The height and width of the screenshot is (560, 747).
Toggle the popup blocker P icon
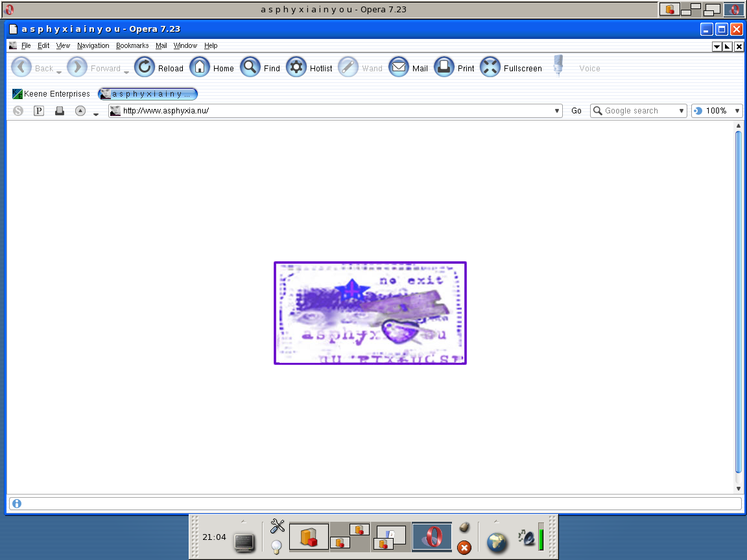pyautogui.click(x=39, y=111)
